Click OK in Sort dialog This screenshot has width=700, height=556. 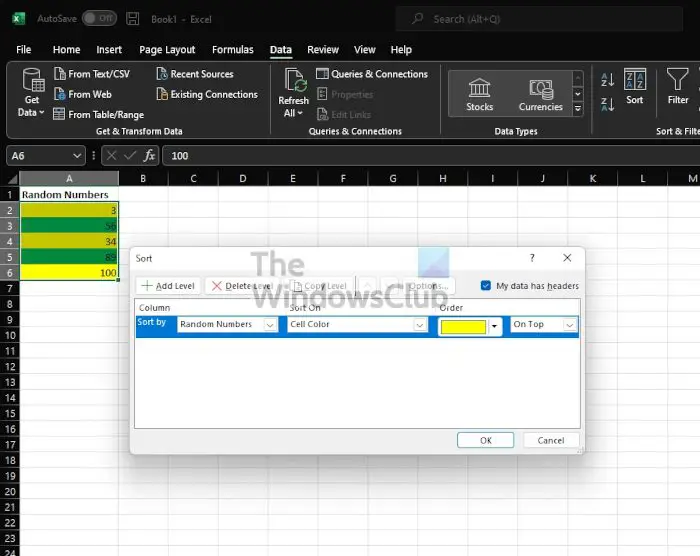[x=485, y=440]
